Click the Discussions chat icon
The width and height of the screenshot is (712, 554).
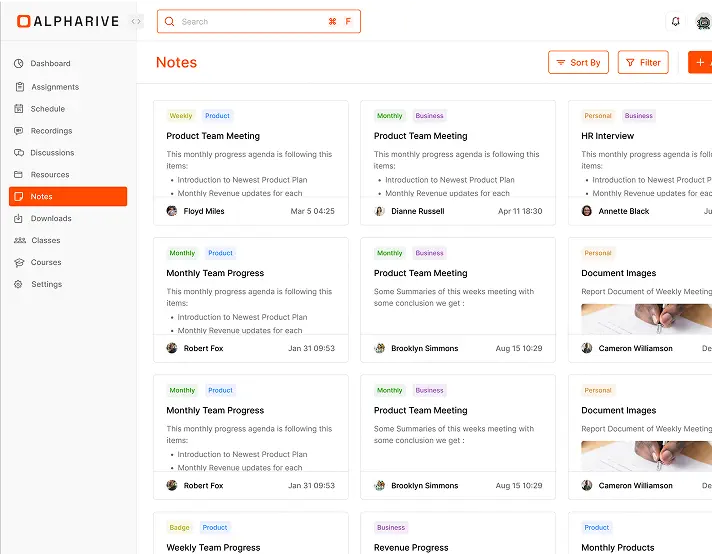coord(19,153)
